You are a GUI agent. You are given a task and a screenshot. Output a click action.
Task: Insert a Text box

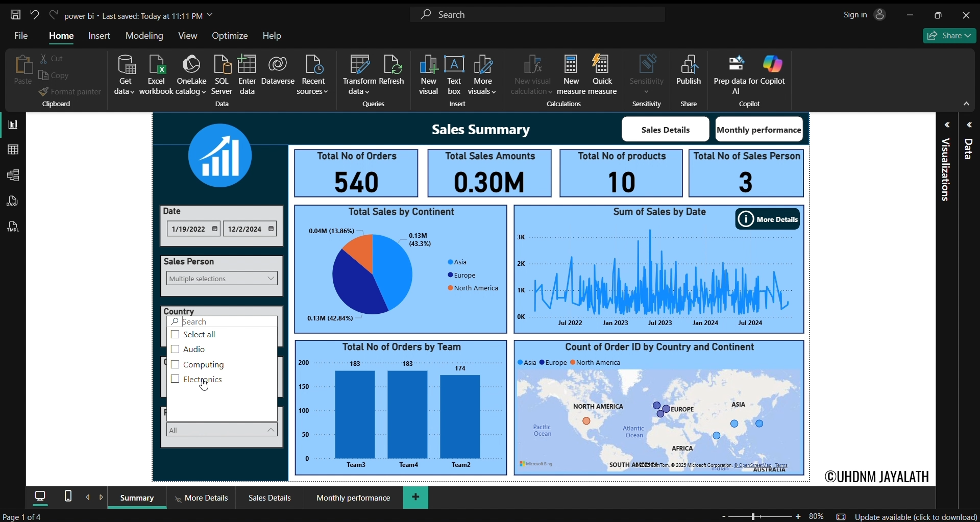pyautogui.click(x=455, y=75)
